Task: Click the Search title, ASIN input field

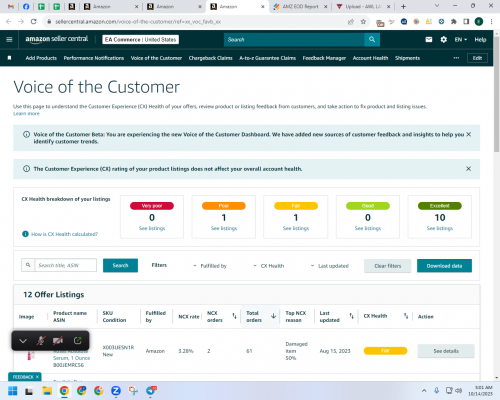Action: 66,265
